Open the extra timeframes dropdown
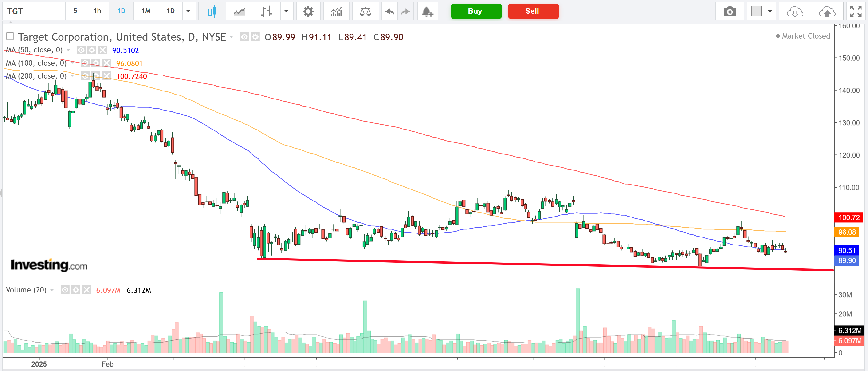This screenshot has height=371, width=868. (189, 11)
